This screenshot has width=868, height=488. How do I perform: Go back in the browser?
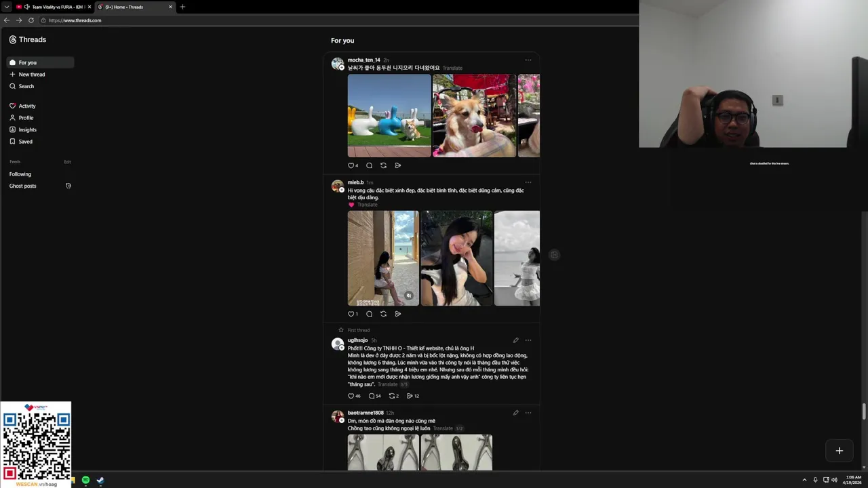pyautogui.click(x=7, y=20)
